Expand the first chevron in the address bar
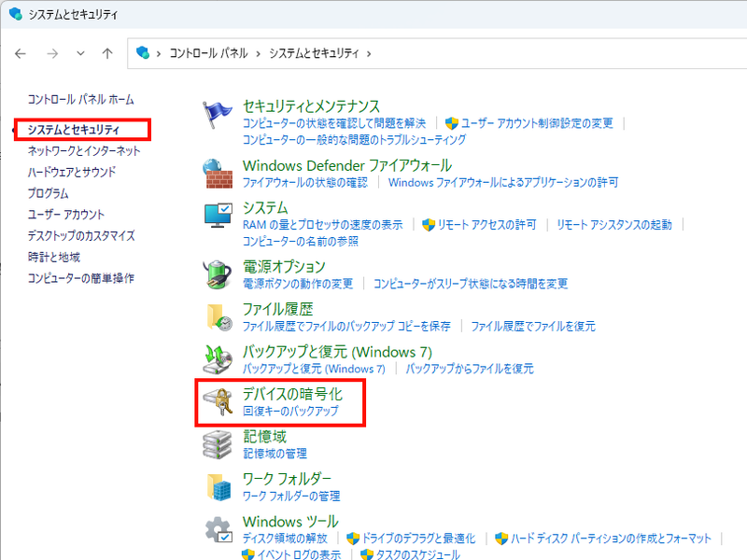Image resolution: width=747 pixels, height=560 pixels. point(159,54)
